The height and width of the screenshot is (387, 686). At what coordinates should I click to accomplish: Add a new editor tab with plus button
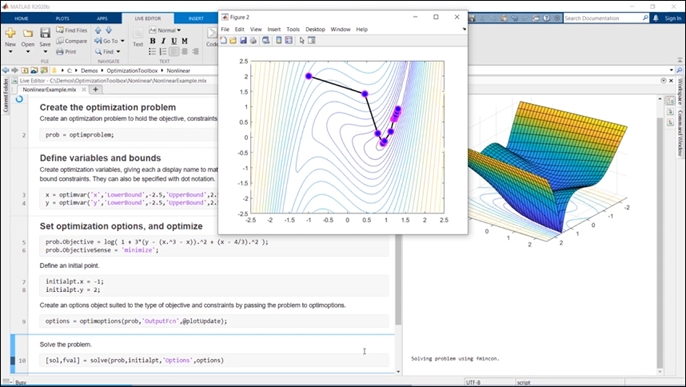(x=95, y=89)
